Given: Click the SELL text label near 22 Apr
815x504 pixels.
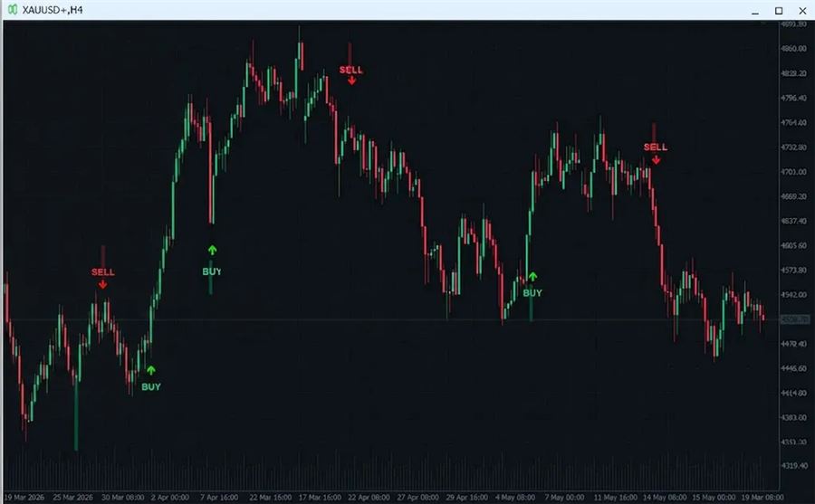Looking at the screenshot, I should pos(350,70).
